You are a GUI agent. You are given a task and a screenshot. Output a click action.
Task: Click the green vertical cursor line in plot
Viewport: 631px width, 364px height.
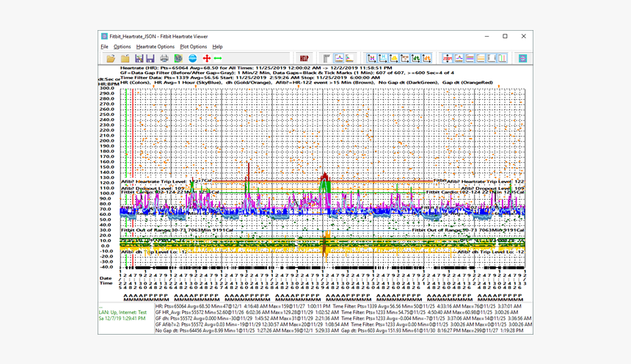[126, 178]
